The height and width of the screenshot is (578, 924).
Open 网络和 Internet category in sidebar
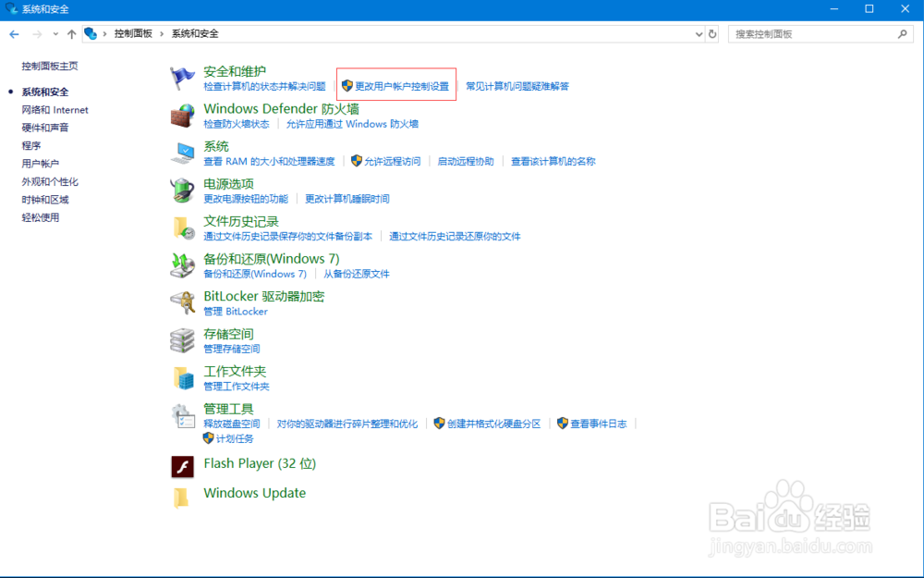pos(55,110)
